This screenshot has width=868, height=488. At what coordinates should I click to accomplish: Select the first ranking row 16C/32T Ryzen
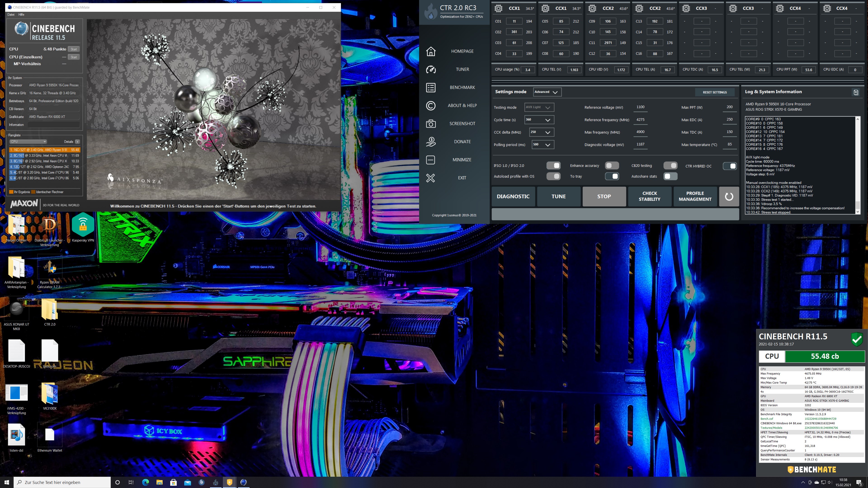(x=45, y=150)
